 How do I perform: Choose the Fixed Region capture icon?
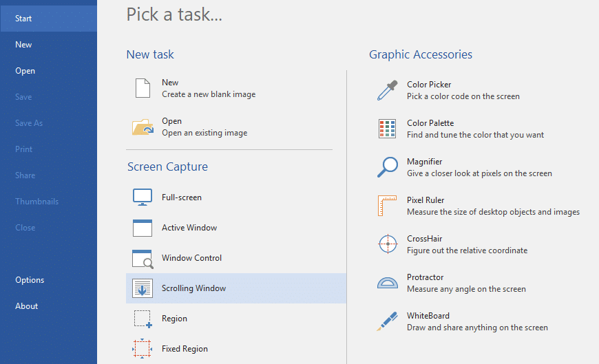(x=143, y=349)
